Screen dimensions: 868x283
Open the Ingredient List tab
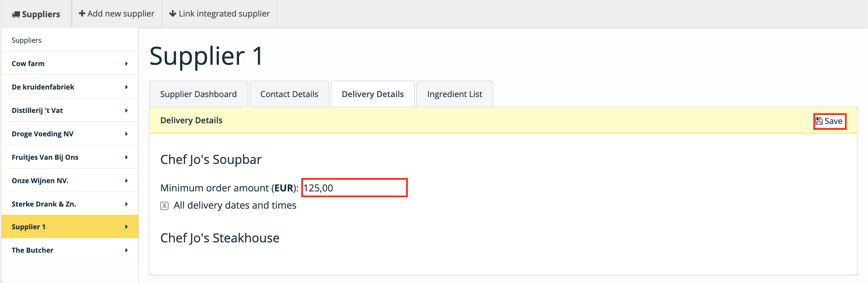pyautogui.click(x=455, y=94)
